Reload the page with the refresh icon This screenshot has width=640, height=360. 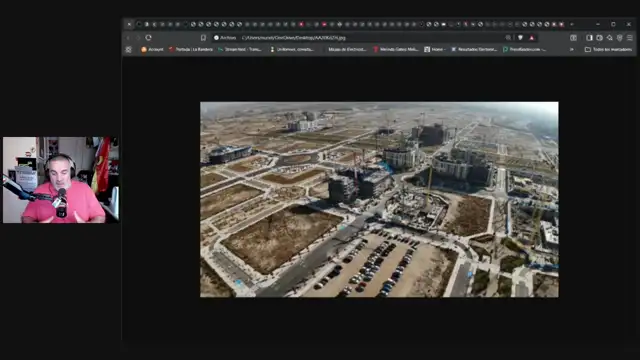coord(149,38)
